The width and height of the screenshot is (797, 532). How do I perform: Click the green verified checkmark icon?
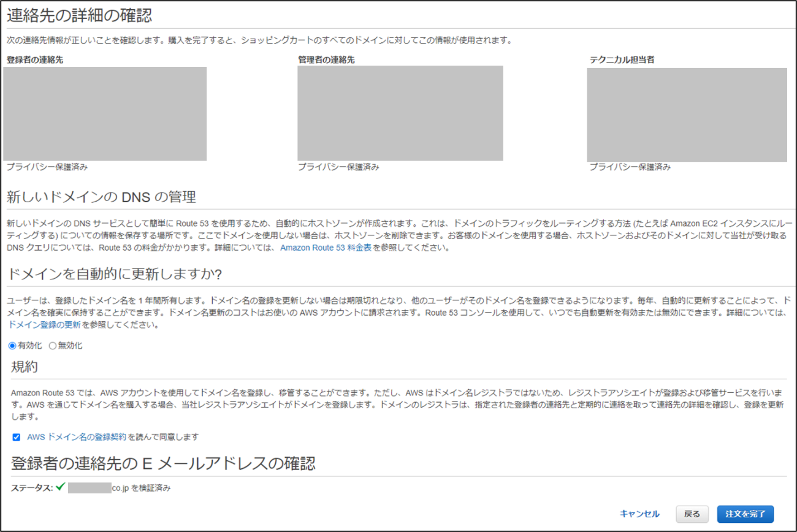tap(60, 487)
